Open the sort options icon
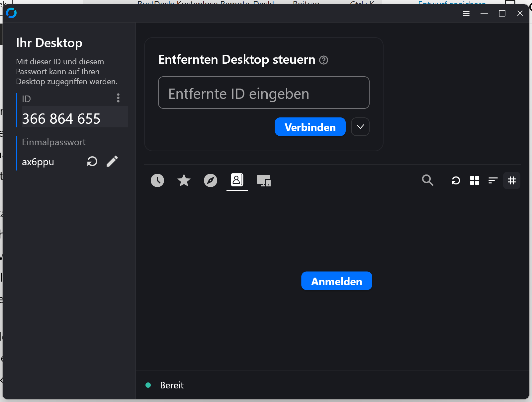This screenshot has height=402, width=532. (x=493, y=180)
